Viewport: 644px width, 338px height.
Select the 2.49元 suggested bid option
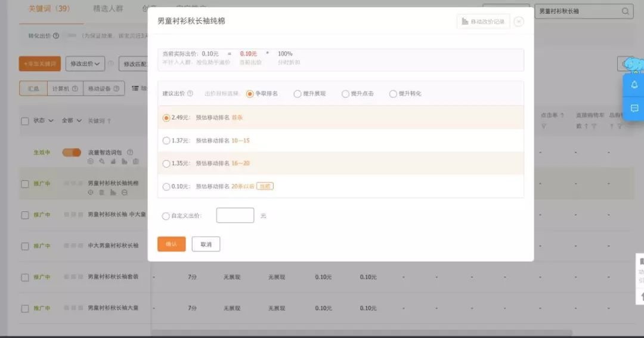click(x=166, y=118)
